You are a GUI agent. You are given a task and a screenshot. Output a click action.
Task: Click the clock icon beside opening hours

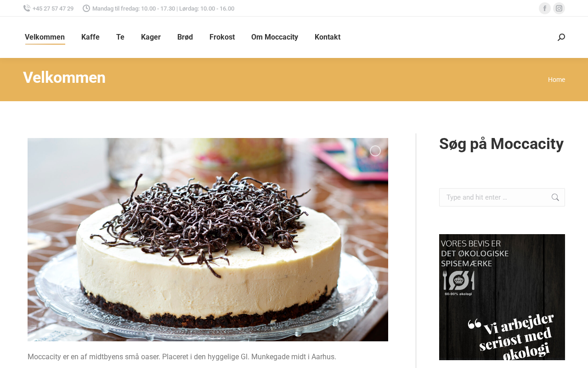coord(86,8)
